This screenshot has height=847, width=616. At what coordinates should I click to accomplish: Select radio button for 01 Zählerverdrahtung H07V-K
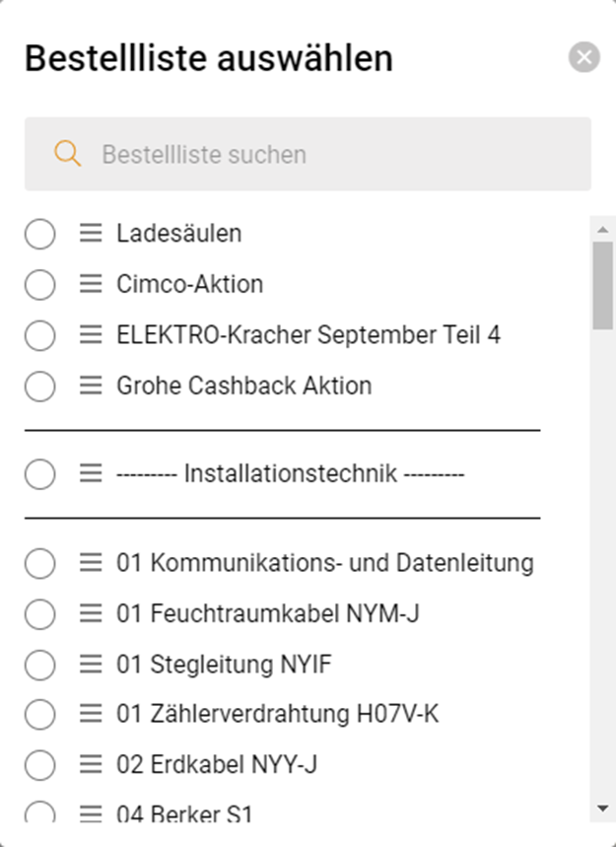(39, 715)
